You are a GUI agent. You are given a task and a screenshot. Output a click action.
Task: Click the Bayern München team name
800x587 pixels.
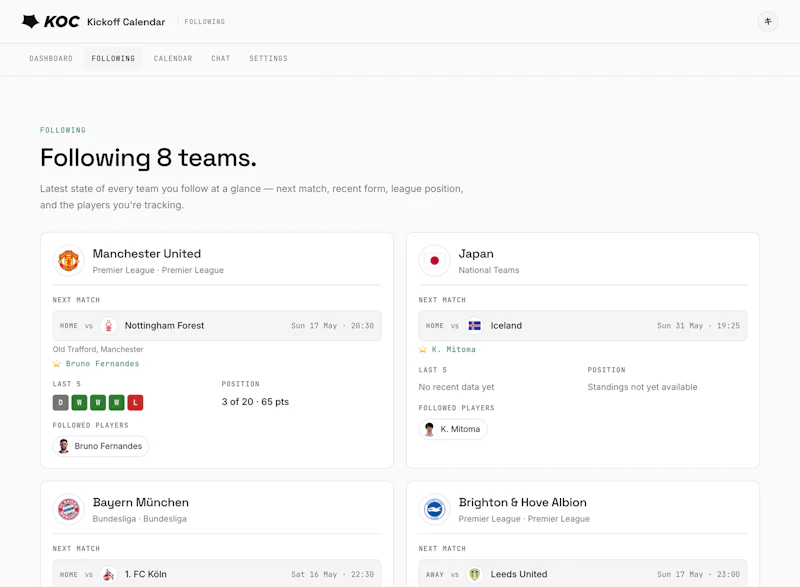(141, 502)
